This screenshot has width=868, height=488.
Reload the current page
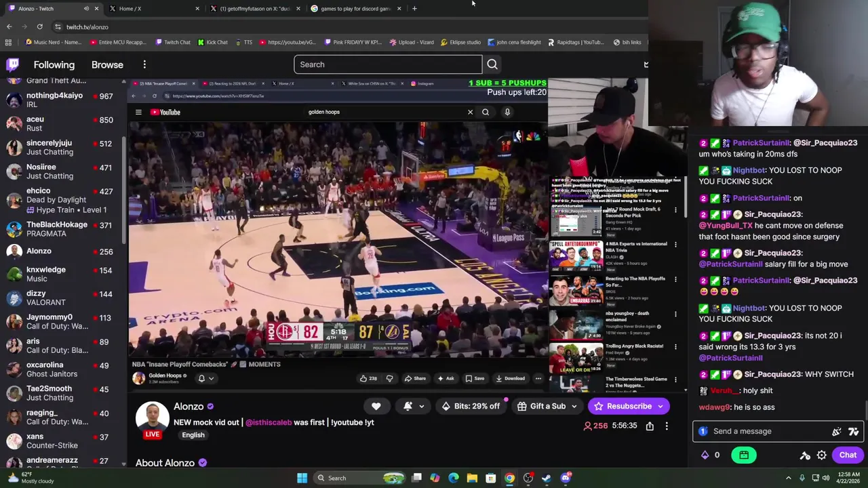pos(39,26)
